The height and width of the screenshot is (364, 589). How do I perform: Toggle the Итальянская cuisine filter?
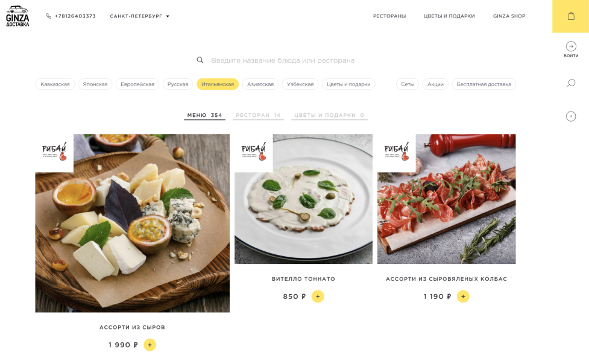click(218, 84)
